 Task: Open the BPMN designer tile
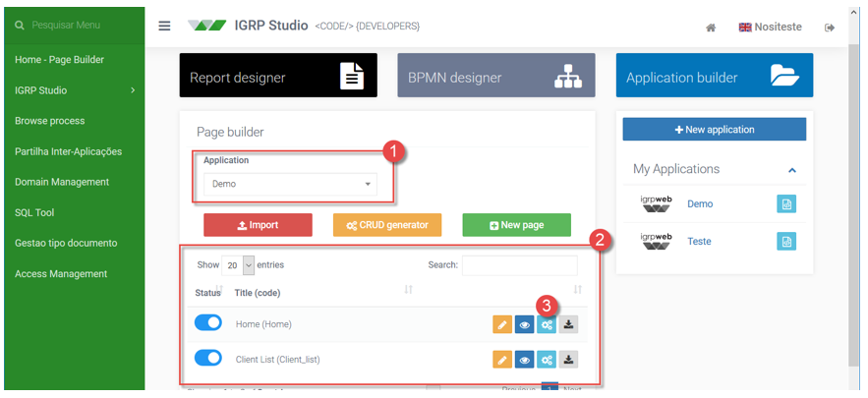pos(496,76)
